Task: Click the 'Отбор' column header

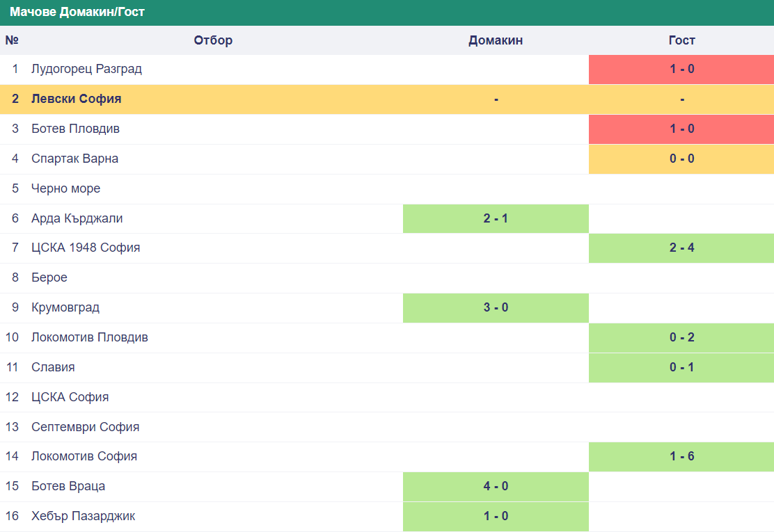Action: [213, 40]
